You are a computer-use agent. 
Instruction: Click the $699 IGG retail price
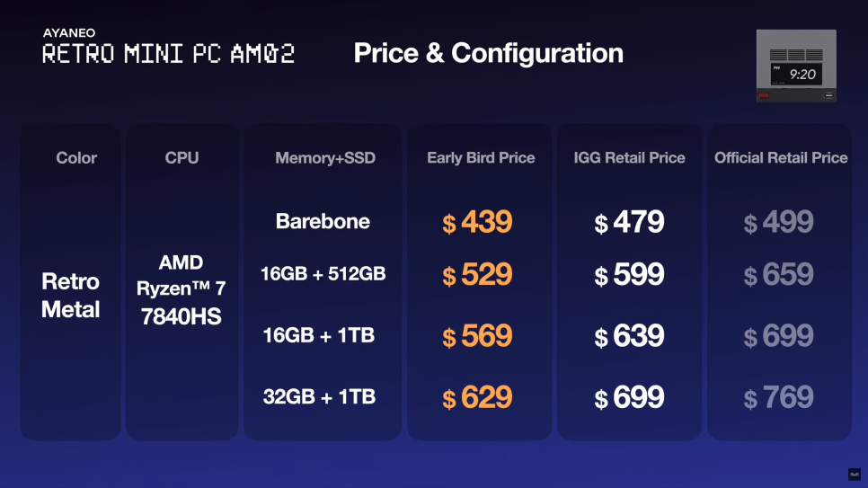pyautogui.click(x=629, y=398)
